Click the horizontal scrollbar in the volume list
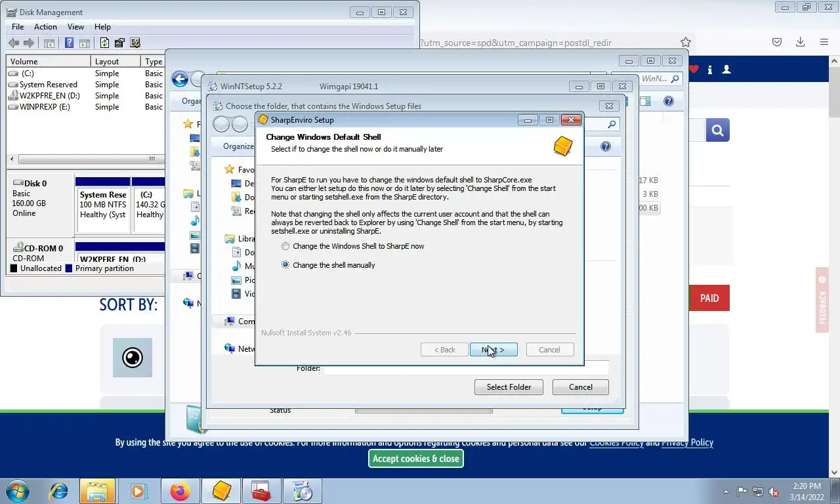Screen dimensions: 840x504 pyautogui.click(x=85, y=159)
